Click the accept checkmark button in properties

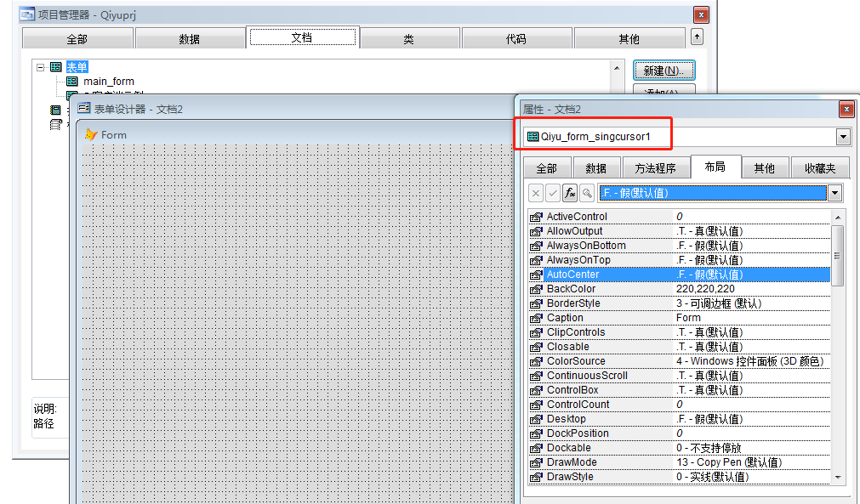tap(553, 193)
